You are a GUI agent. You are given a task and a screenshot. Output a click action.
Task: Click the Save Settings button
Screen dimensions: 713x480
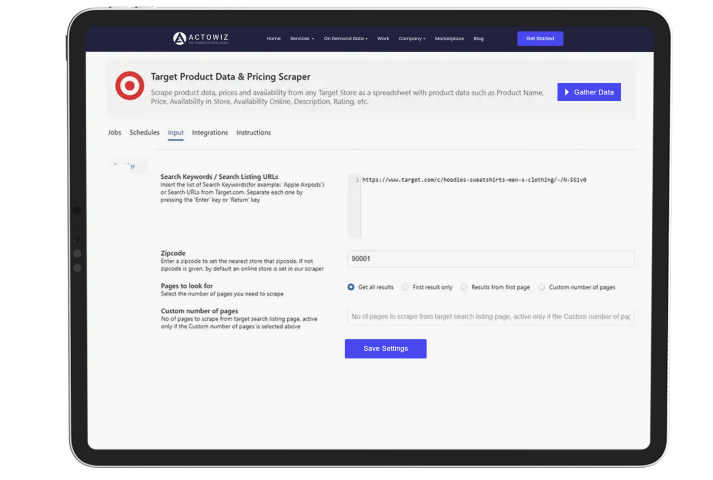[x=386, y=349]
